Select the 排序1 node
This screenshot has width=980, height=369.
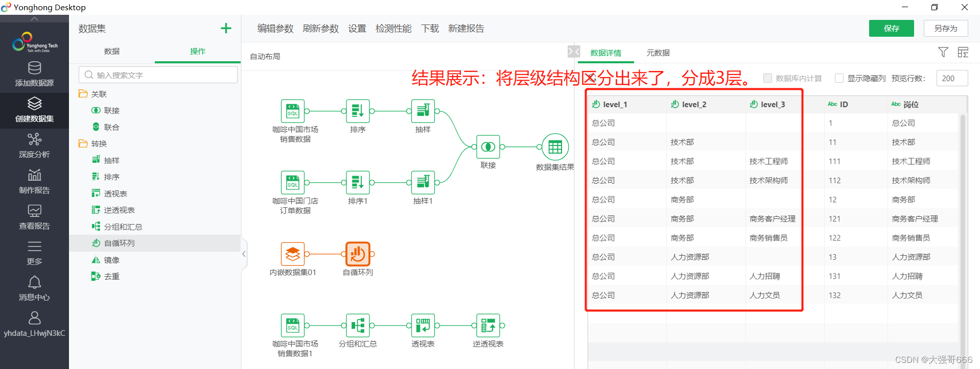tap(358, 182)
